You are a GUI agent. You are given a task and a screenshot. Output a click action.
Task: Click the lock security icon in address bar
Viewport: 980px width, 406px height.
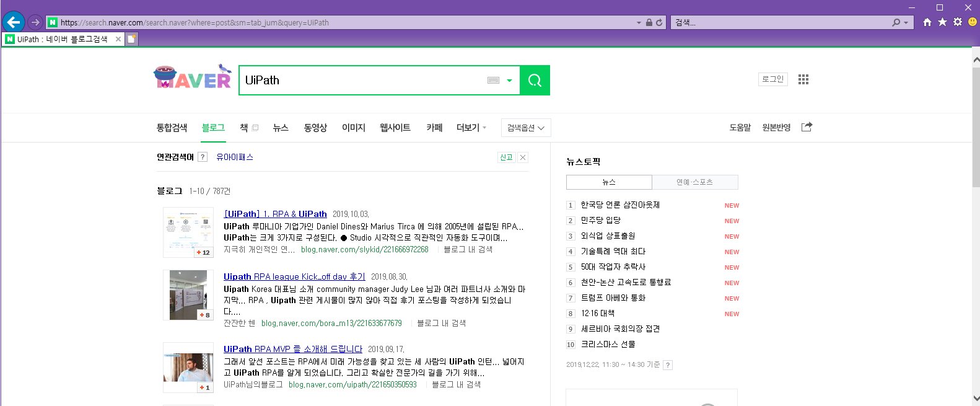point(649,22)
